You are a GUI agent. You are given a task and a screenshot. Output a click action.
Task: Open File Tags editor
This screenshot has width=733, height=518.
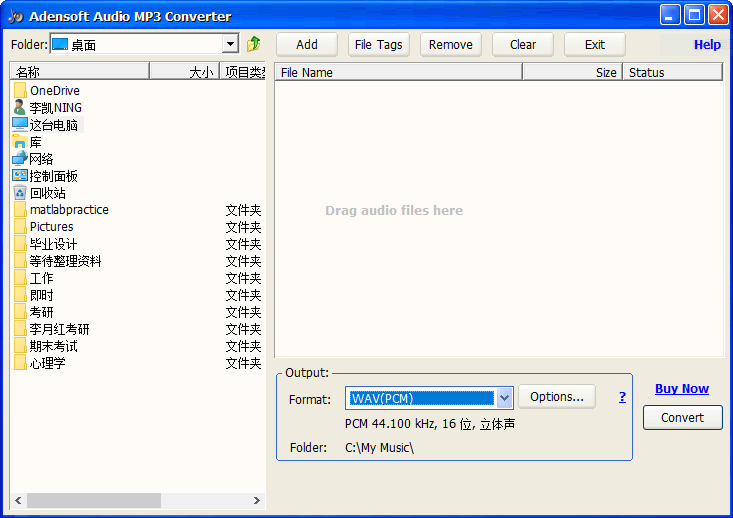point(378,44)
